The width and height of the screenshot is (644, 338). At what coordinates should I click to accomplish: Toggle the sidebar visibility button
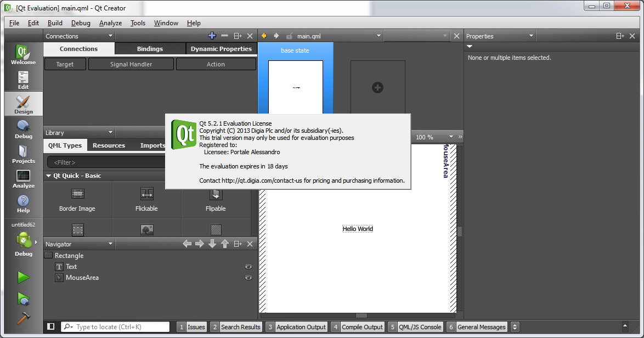pyautogui.click(x=51, y=326)
